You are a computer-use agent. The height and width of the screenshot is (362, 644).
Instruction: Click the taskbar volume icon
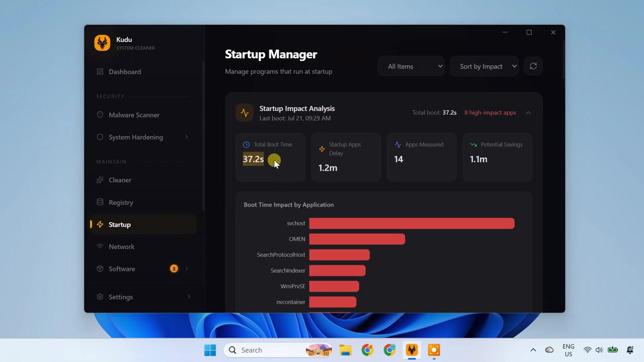[599, 350]
